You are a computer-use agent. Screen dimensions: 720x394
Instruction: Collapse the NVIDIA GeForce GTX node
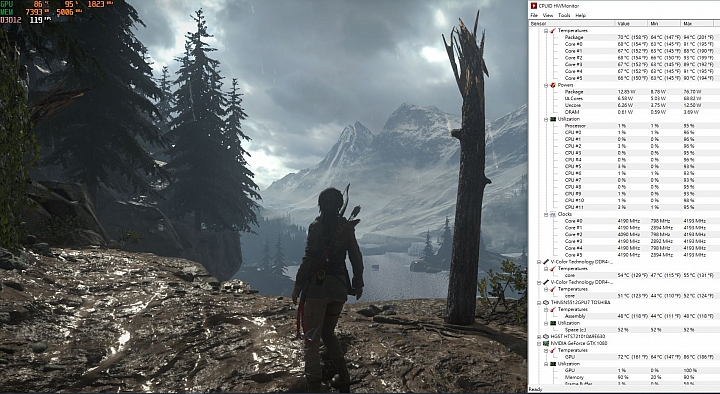539,343
